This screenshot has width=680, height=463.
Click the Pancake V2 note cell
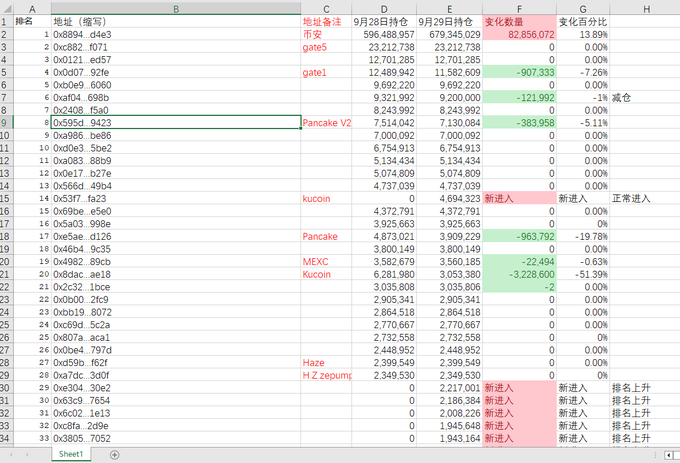pyautogui.click(x=326, y=123)
